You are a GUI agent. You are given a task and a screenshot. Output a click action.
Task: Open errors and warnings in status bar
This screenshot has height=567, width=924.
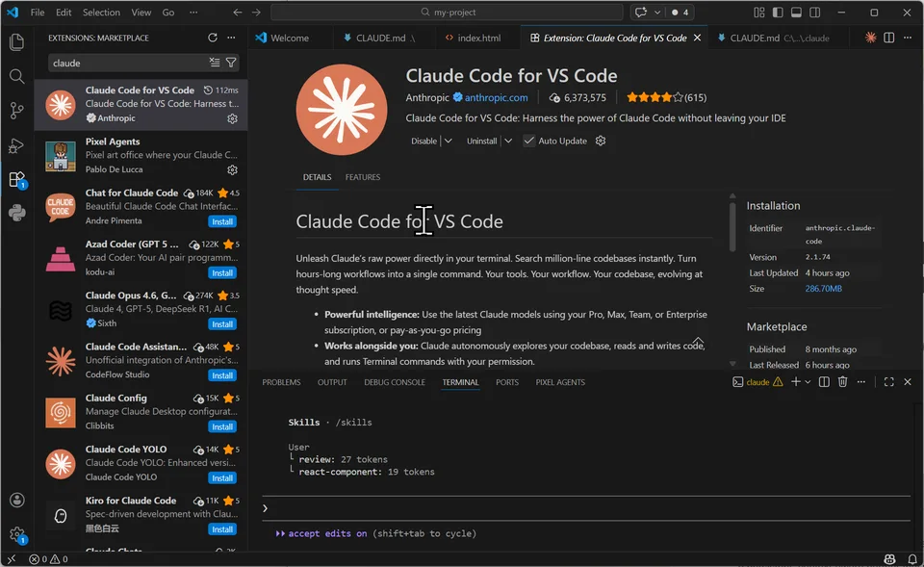tap(48, 559)
